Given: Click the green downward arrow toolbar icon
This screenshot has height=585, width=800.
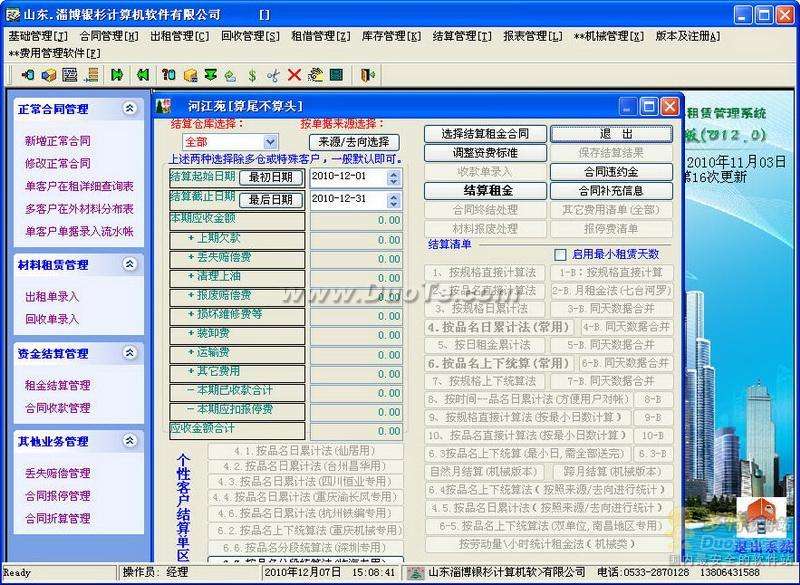Looking at the screenshot, I should pos(210,75).
